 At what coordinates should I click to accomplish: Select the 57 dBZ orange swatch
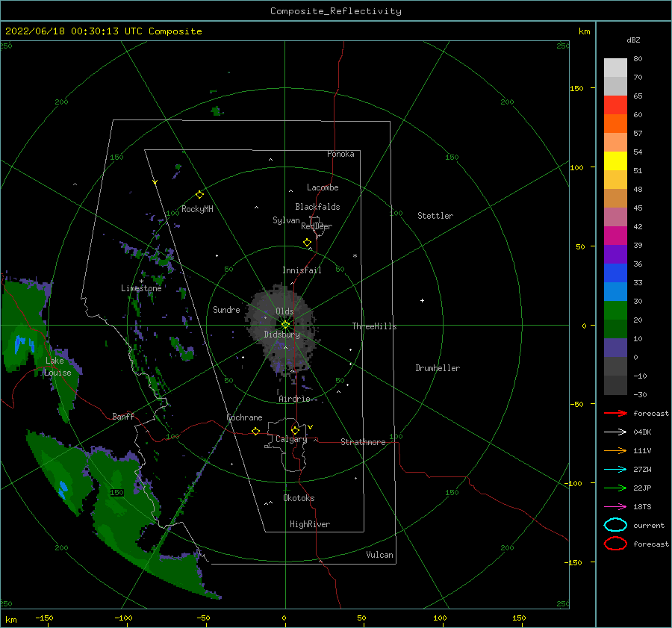615,123
